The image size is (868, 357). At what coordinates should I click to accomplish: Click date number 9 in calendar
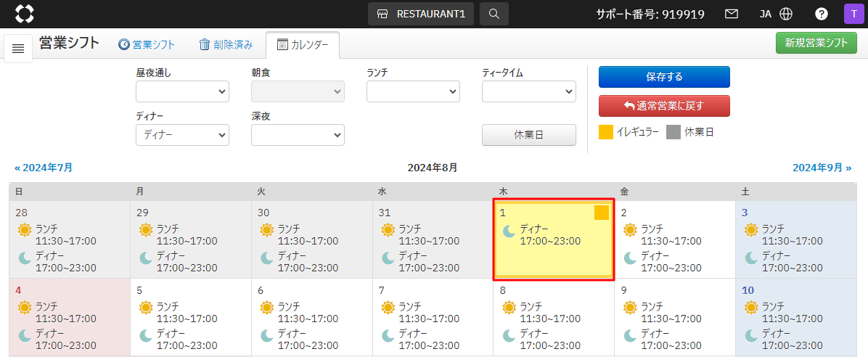coord(624,290)
